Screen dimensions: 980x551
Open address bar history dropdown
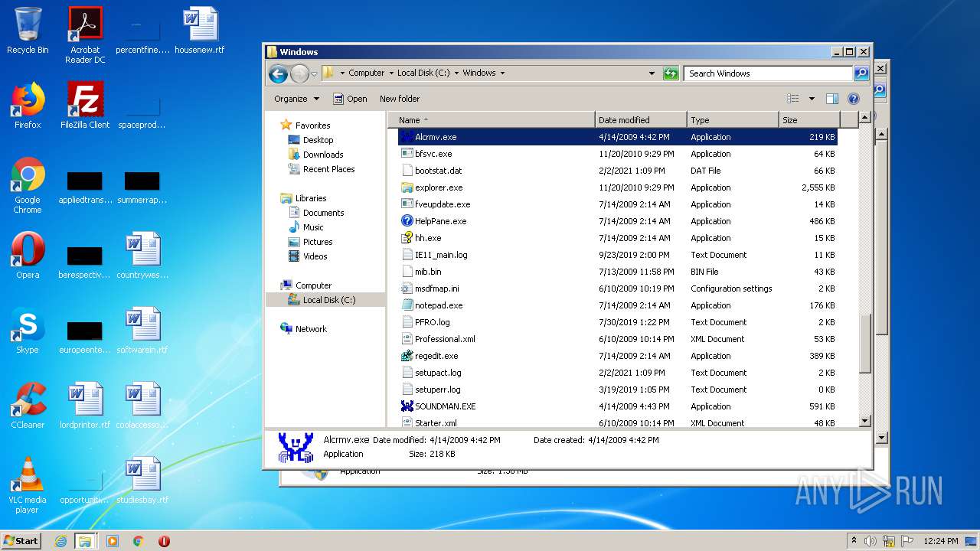652,73
